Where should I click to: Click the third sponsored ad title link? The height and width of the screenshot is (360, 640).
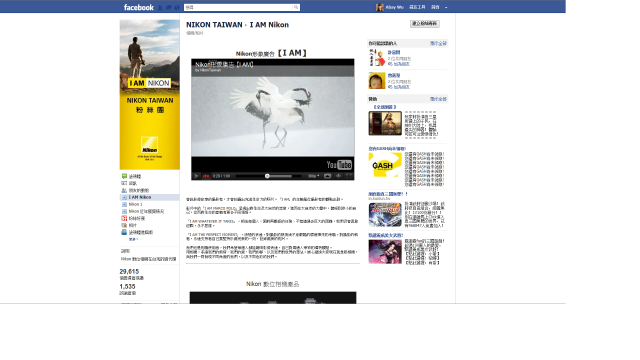pos(388,194)
